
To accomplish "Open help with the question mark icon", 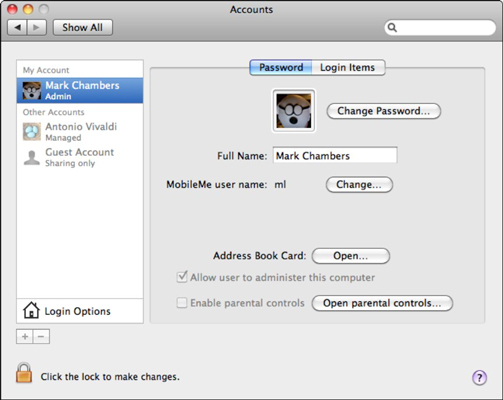I will [x=479, y=378].
